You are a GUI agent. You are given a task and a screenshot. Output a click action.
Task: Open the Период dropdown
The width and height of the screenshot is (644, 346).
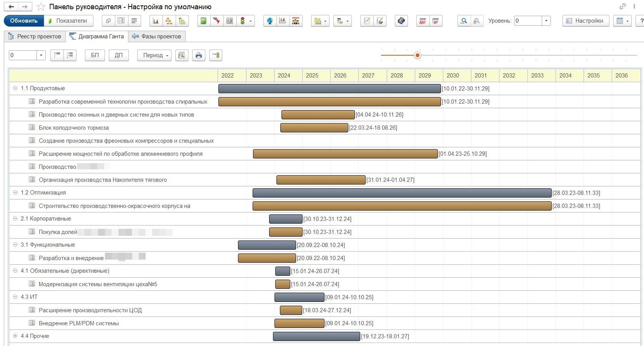pyautogui.click(x=154, y=55)
